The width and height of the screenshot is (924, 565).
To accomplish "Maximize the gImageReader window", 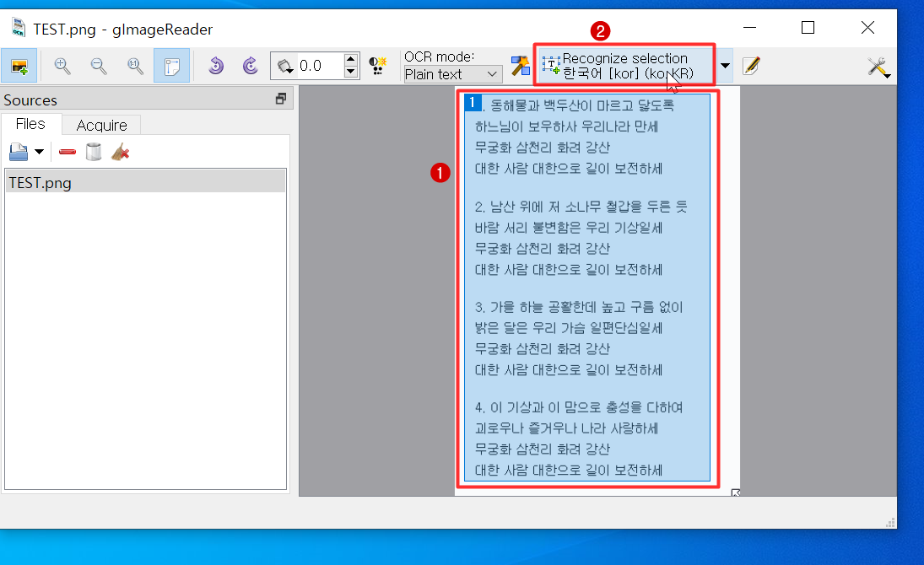I will [808, 28].
